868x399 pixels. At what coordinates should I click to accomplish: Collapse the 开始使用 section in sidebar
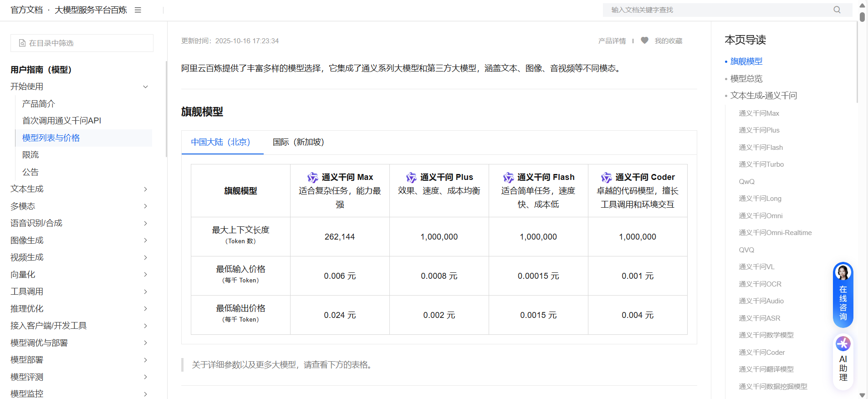pos(146,87)
